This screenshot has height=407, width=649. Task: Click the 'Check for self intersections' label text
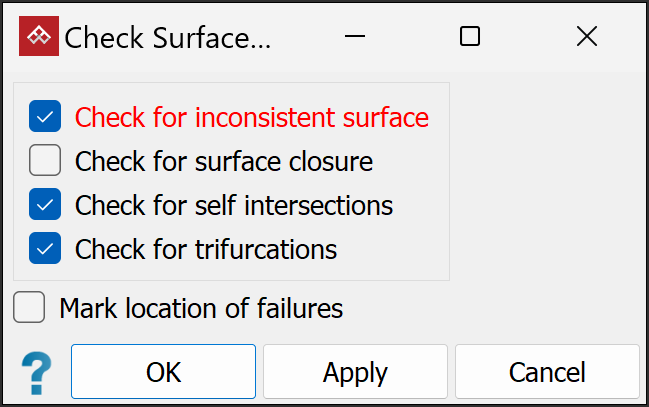tap(233, 205)
